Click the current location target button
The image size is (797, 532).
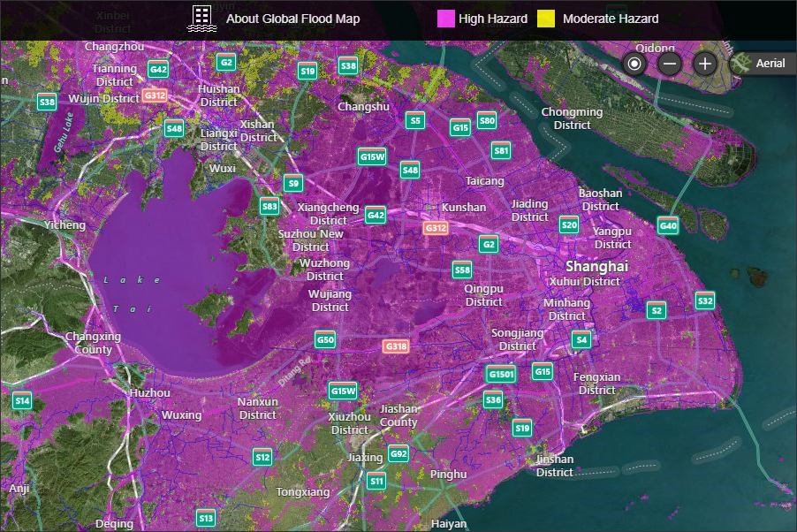[634, 64]
